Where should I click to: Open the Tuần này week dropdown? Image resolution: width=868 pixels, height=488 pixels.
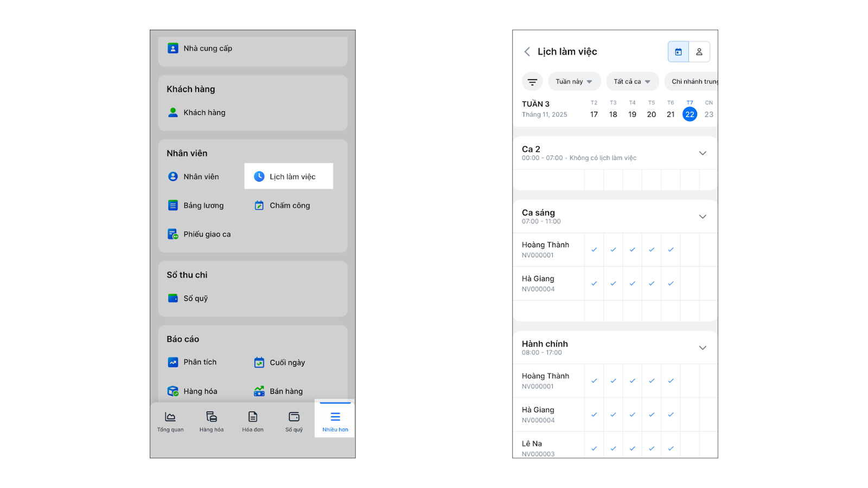pos(574,82)
